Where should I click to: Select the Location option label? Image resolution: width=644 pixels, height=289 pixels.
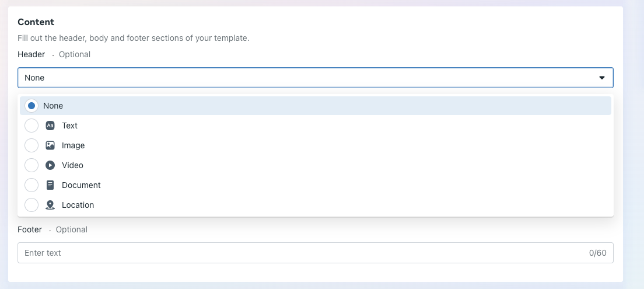(78, 205)
